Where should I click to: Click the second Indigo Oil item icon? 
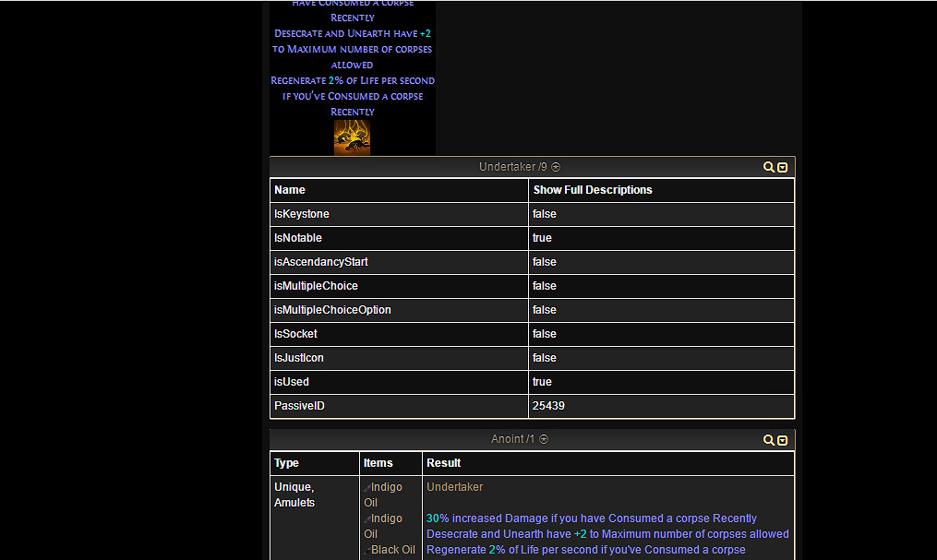tap(367, 518)
